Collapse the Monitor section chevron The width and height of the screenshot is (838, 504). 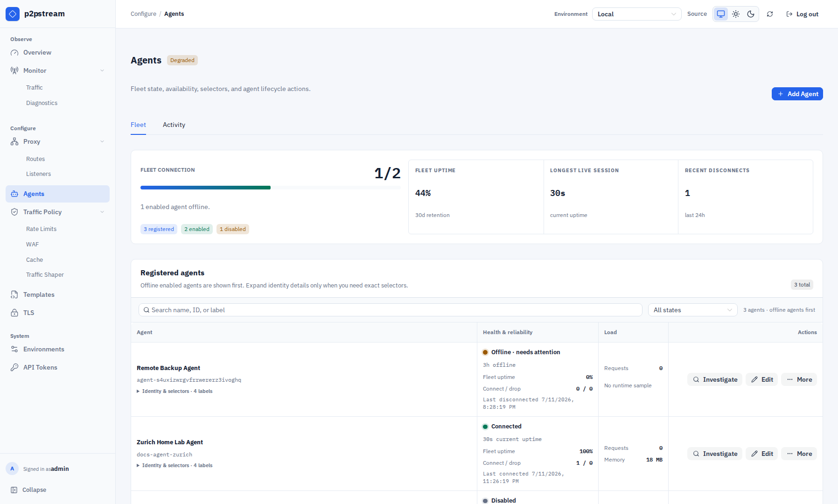click(102, 70)
